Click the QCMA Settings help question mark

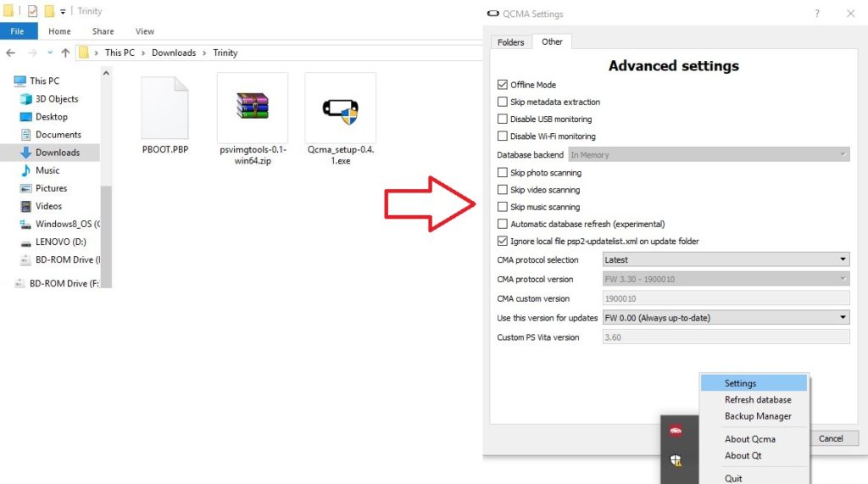817,14
